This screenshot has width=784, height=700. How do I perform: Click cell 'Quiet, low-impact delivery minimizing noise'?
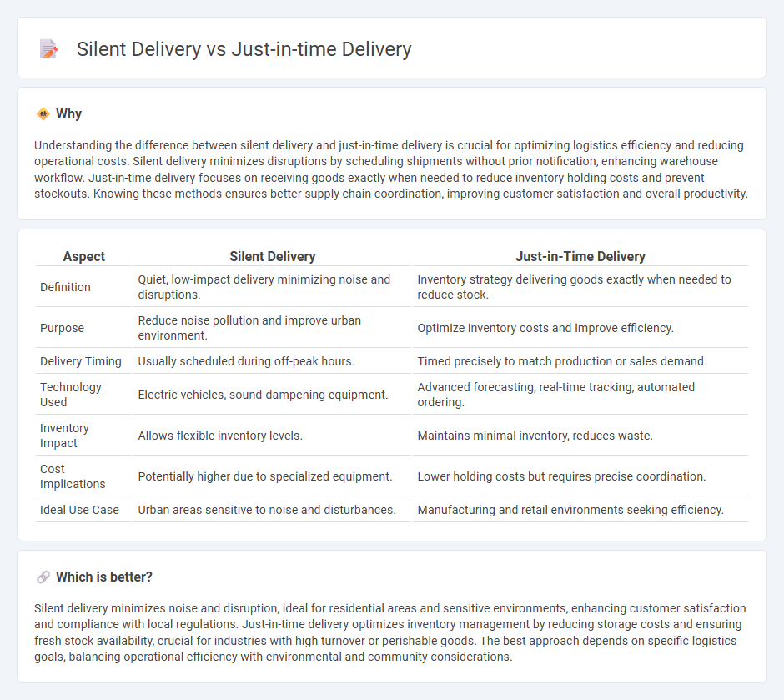coord(273,287)
